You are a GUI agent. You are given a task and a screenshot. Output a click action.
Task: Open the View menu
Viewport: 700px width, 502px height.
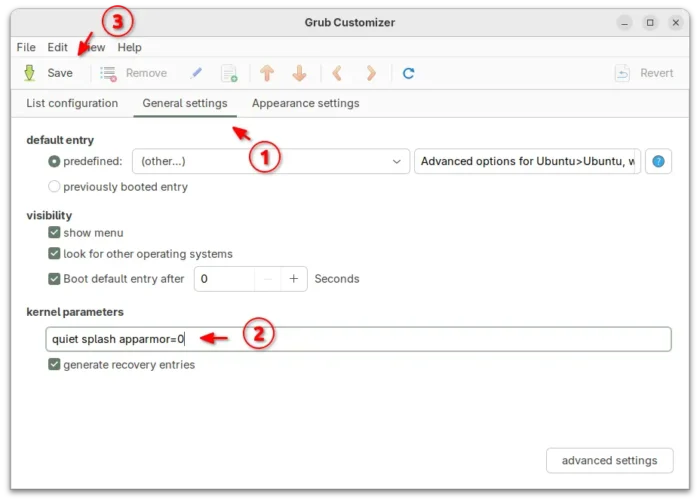(95, 47)
